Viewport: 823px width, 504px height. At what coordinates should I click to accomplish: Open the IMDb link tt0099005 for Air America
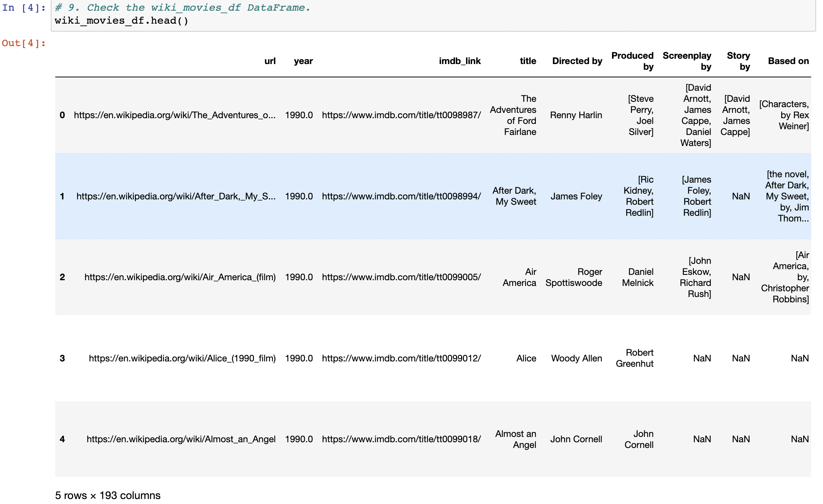pyautogui.click(x=401, y=277)
